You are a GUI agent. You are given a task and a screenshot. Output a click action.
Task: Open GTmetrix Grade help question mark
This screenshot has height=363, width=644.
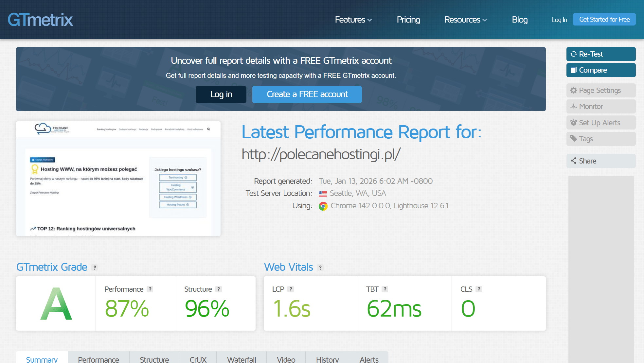[95, 268]
